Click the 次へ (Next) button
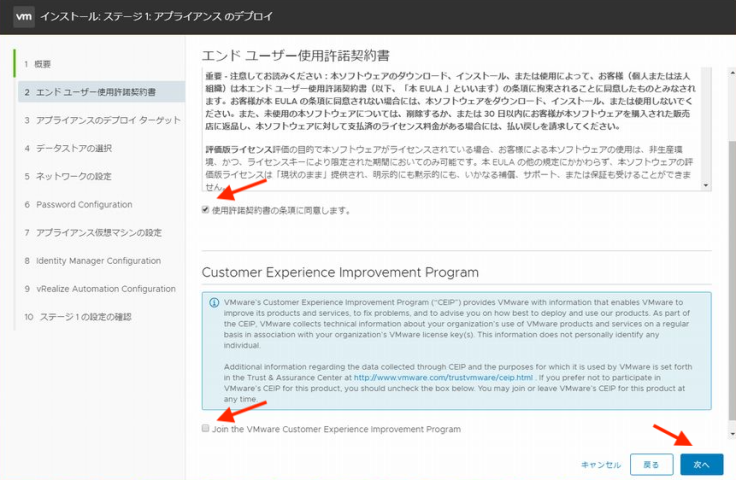 pos(702,465)
